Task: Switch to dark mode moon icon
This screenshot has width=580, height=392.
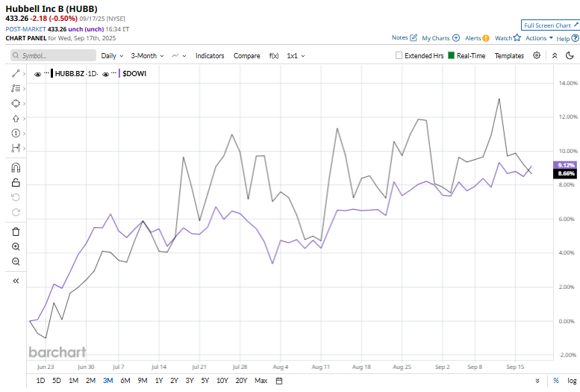Action: 570,55
